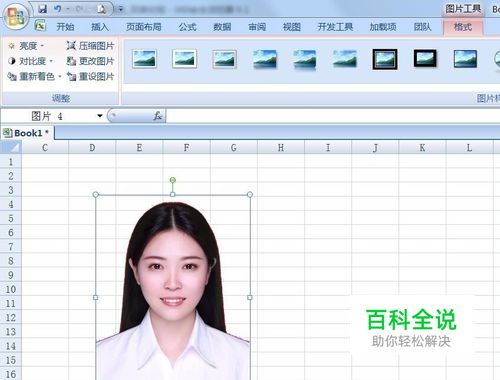
Task: Open the 开始 ribbon tab
Action: (65, 27)
